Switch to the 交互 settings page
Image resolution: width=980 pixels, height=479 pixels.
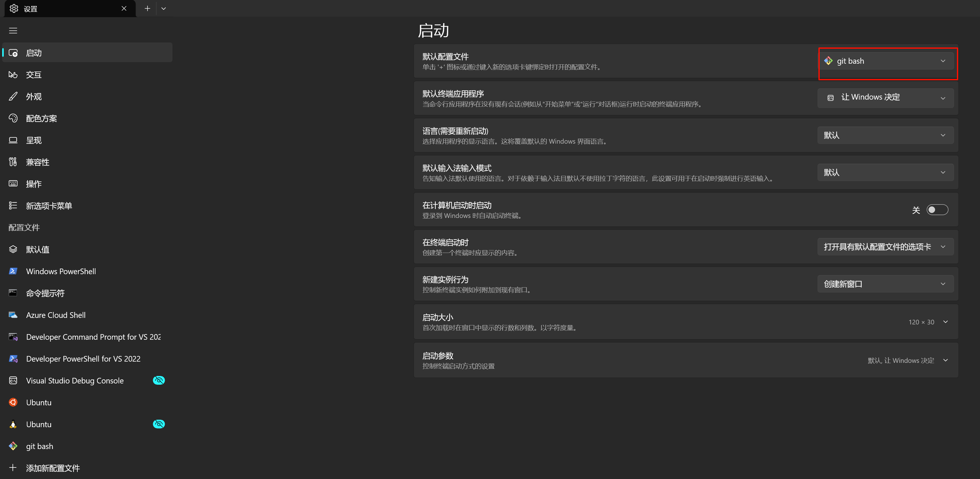(x=33, y=75)
